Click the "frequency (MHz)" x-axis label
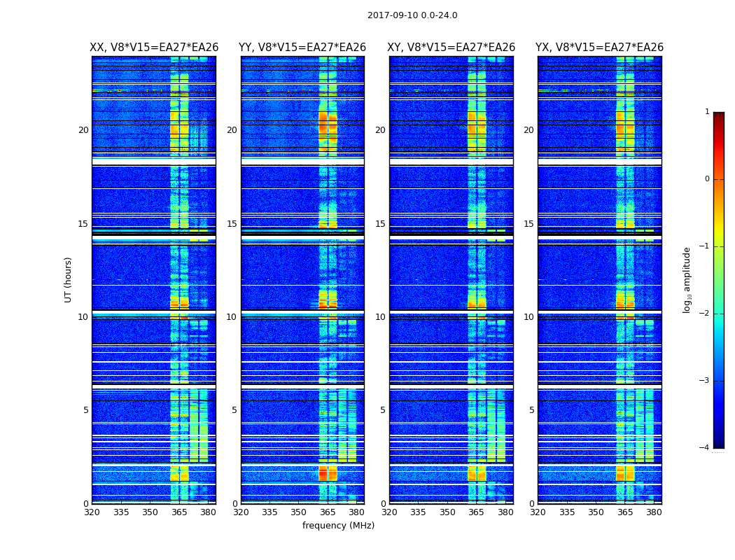Screen dimensions: 735x560 (x=338, y=525)
